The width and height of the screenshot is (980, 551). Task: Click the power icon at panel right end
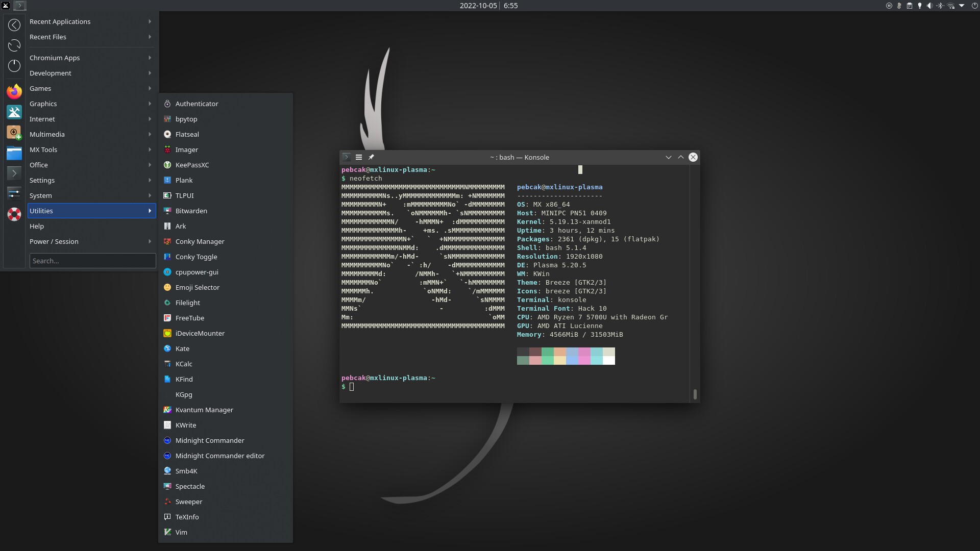click(974, 6)
